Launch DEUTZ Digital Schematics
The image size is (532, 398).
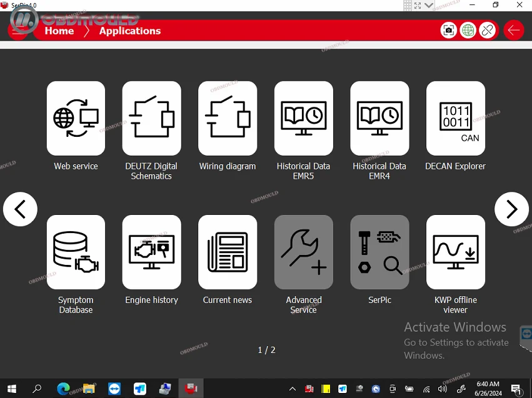152,118
